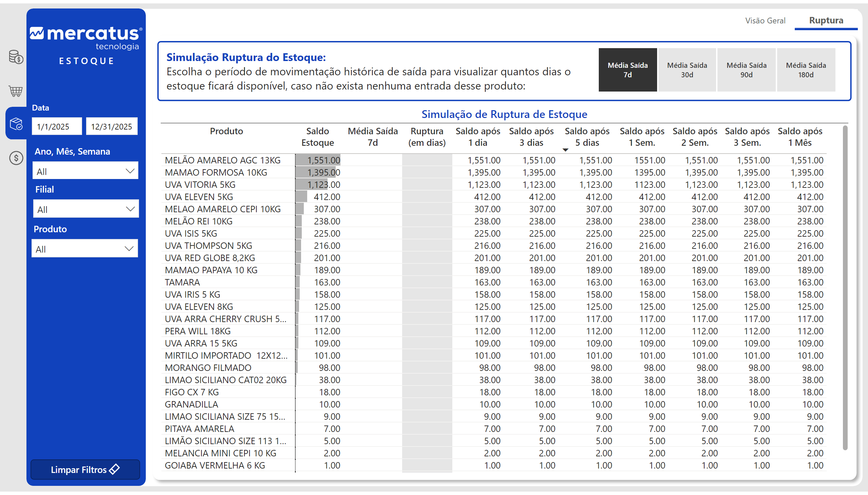Select the stock box sidebar icon

coord(16,124)
